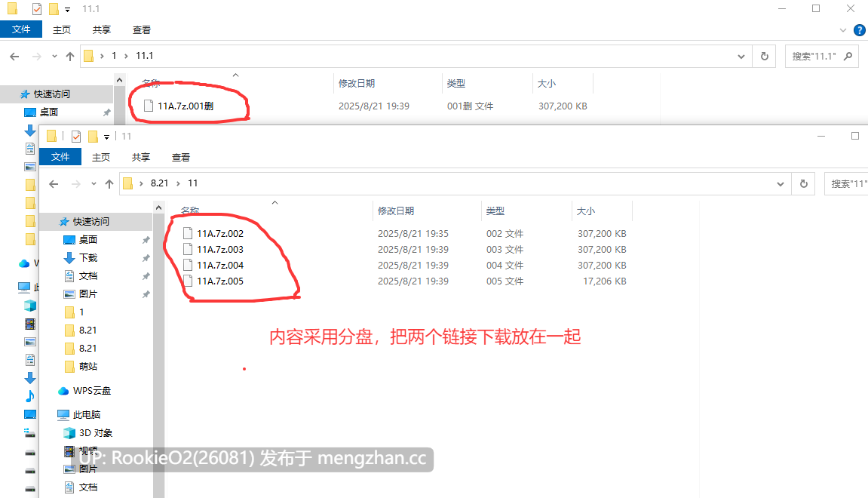This screenshot has height=498, width=868.
Task: Unpin Desktop from 11 window quick access
Action: click(x=146, y=240)
